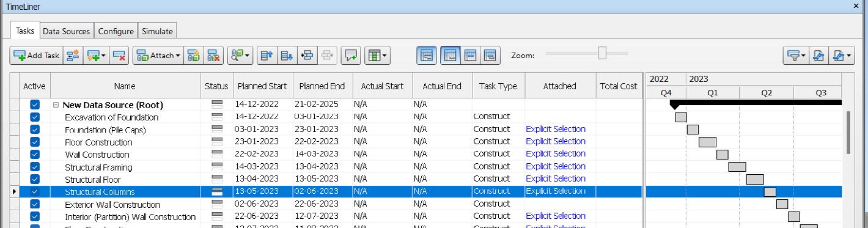Delete the selected task with red X icon
This screenshot has width=868, height=228.
click(x=119, y=56)
